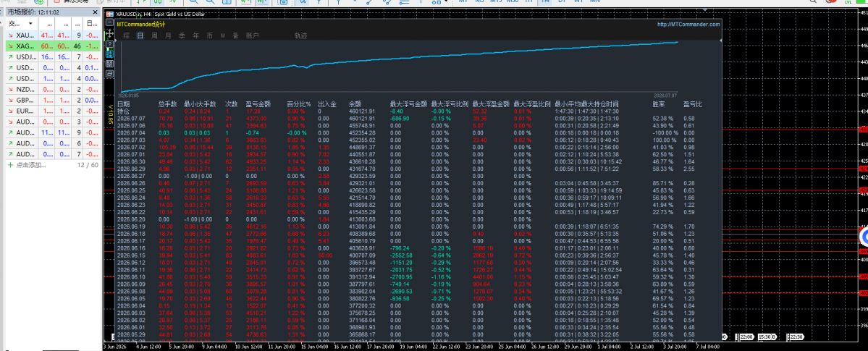Click the grey sidebar icon below the cyan 挂 icon
Viewport: 868px width, 351px height.
109,64
